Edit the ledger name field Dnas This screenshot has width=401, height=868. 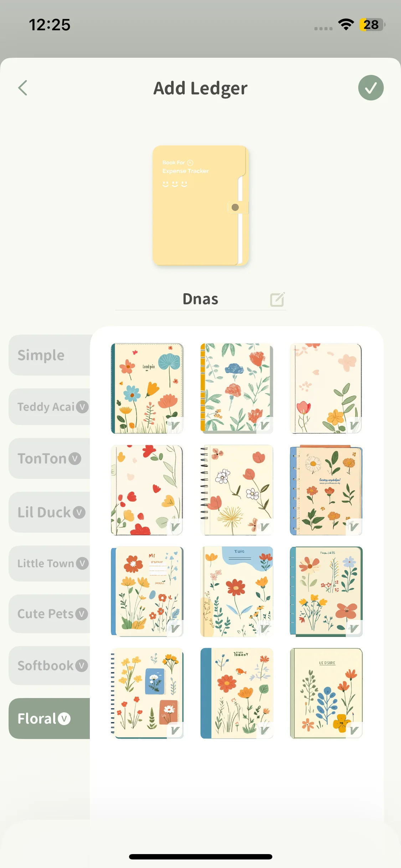[x=201, y=299]
